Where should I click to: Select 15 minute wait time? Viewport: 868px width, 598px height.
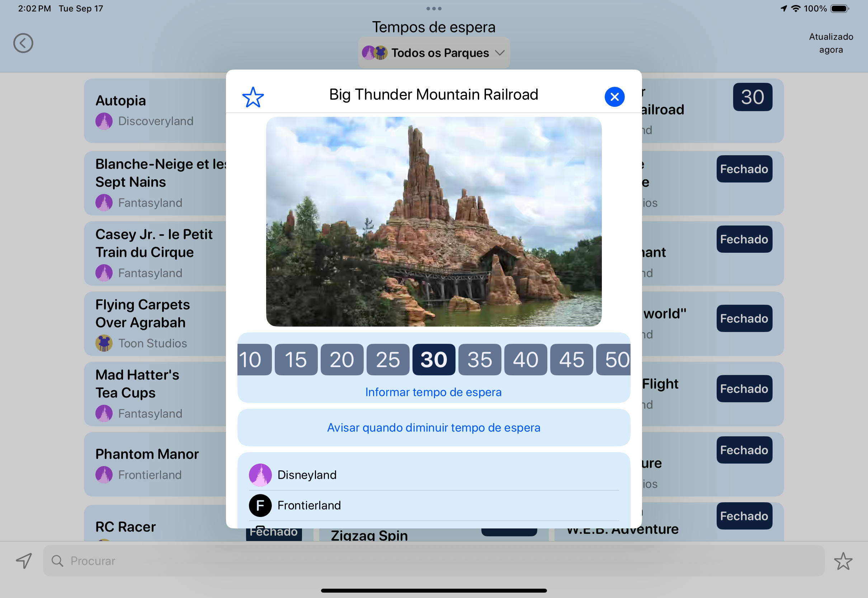click(296, 359)
